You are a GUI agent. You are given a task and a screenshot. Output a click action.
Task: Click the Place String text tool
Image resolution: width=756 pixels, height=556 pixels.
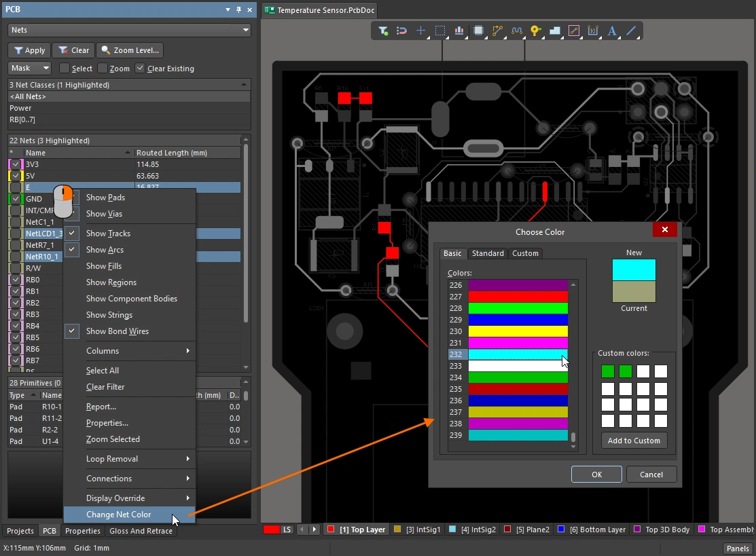click(x=612, y=31)
